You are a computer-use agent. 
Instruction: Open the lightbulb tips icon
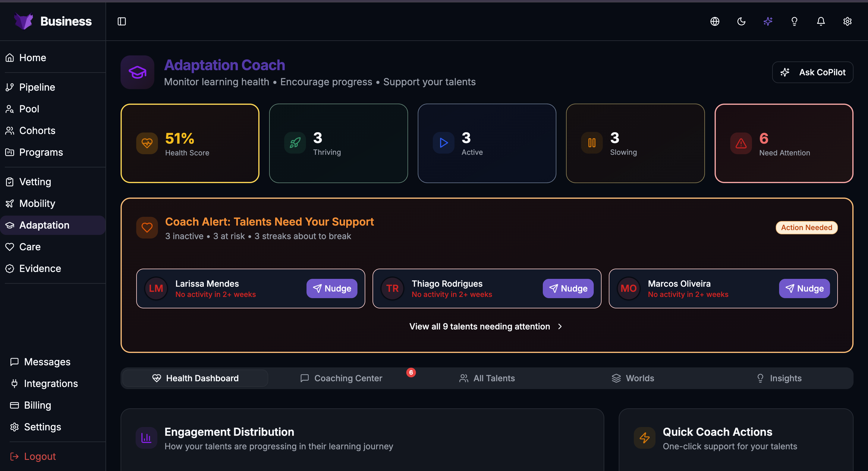point(794,22)
